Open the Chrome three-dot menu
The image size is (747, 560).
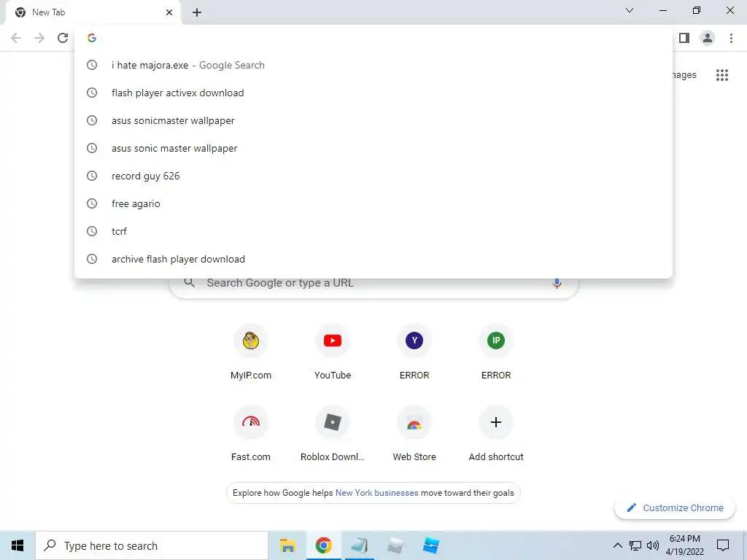point(731,38)
